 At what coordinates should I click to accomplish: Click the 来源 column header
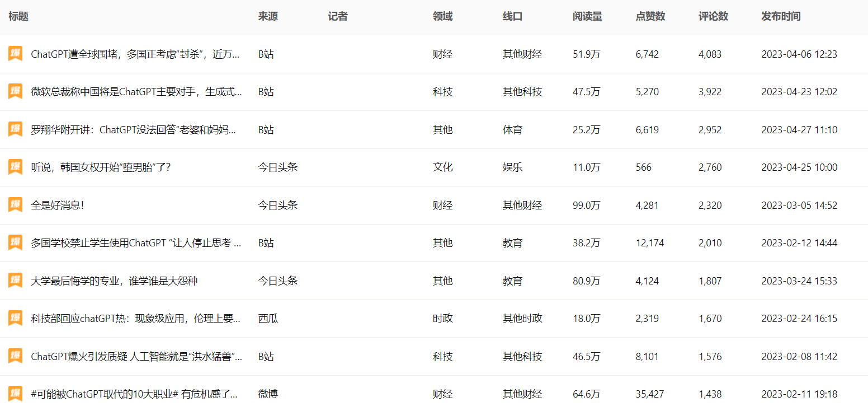click(x=267, y=17)
